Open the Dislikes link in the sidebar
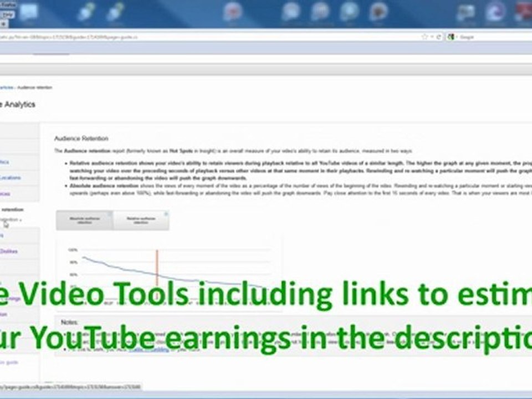Screen dimensions: 532x399 pyautogui.click(x=9, y=251)
